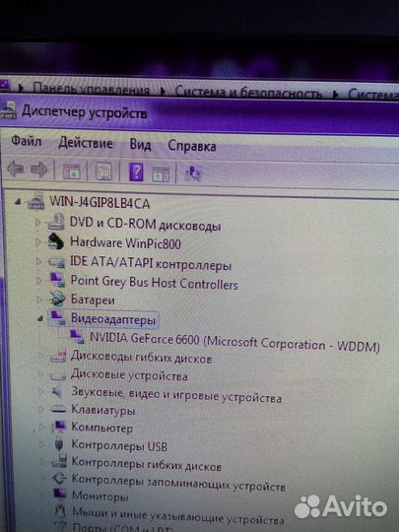Click the Дисковые устройства disk icon
Image resolution: width=399 pixels, height=532 pixels.
click(58, 375)
